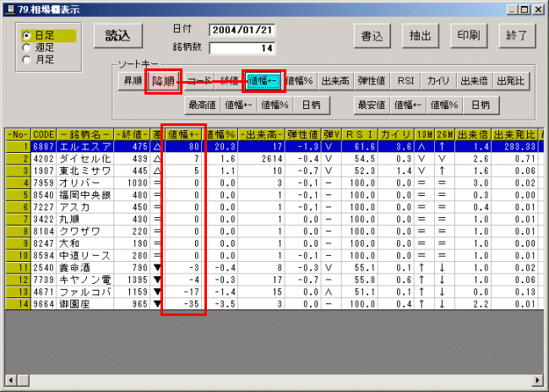Click the R S I column header
This screenshot has width=549, height=392.
tap(360, 134)
